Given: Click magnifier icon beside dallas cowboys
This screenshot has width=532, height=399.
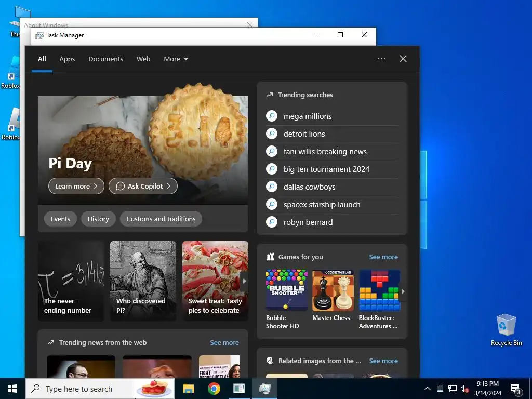Looking at the screenshot, I should click(x=272, y=187).
